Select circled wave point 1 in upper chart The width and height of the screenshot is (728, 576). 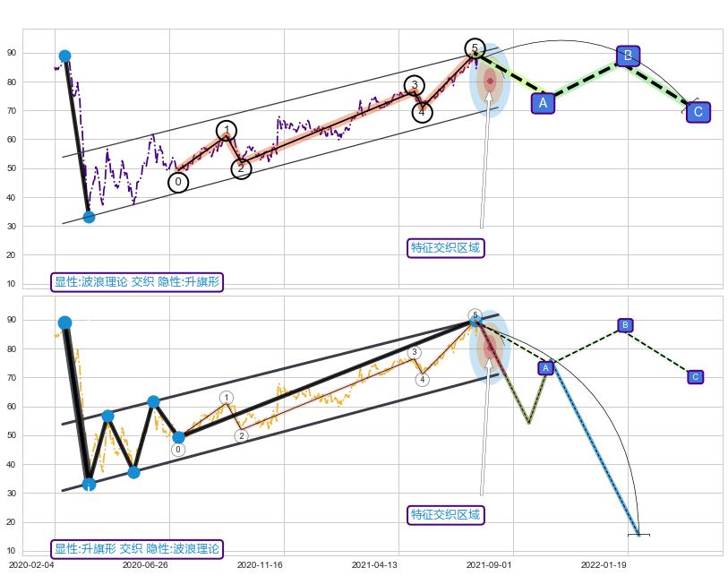click(x=227, y=131)
